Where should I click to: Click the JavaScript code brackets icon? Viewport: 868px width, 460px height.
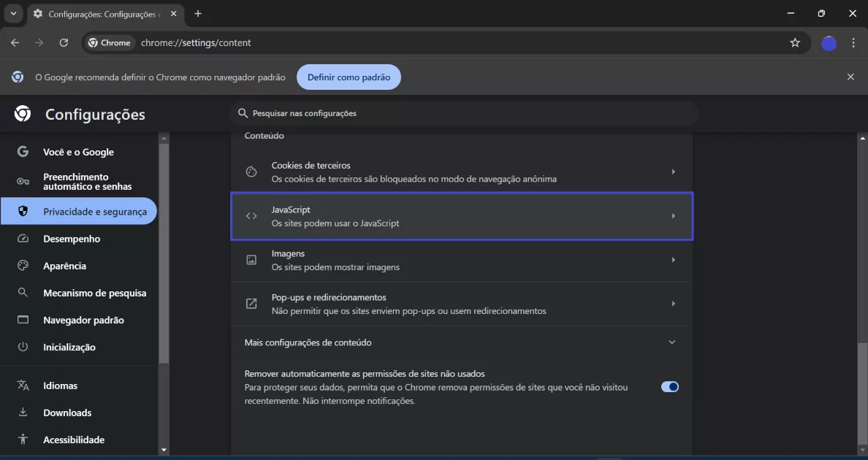pos(251,215)
